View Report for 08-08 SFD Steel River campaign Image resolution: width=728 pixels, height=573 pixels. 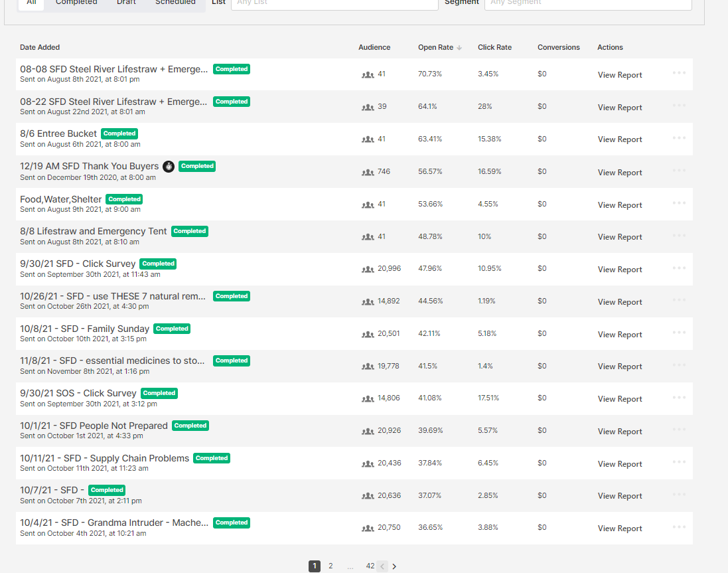click(620, 75)
